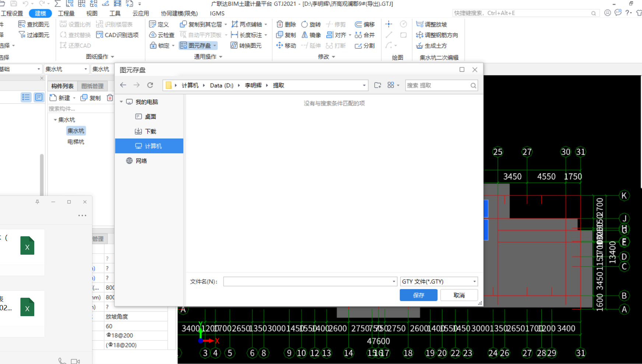Collapse the 集水坑 tree group
Screen dimensions: 642x364
[x=55, y=120]
